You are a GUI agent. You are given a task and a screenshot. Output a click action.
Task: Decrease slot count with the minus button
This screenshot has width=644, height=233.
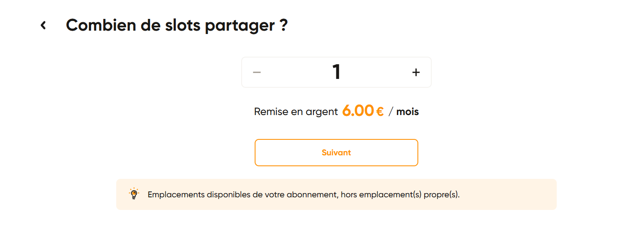point(257,72)
